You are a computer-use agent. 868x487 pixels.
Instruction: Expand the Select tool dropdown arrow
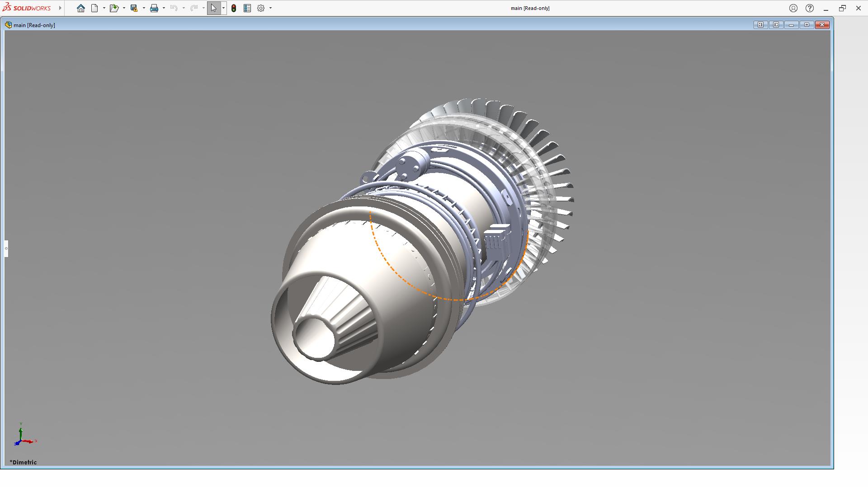tap(223, 8)
